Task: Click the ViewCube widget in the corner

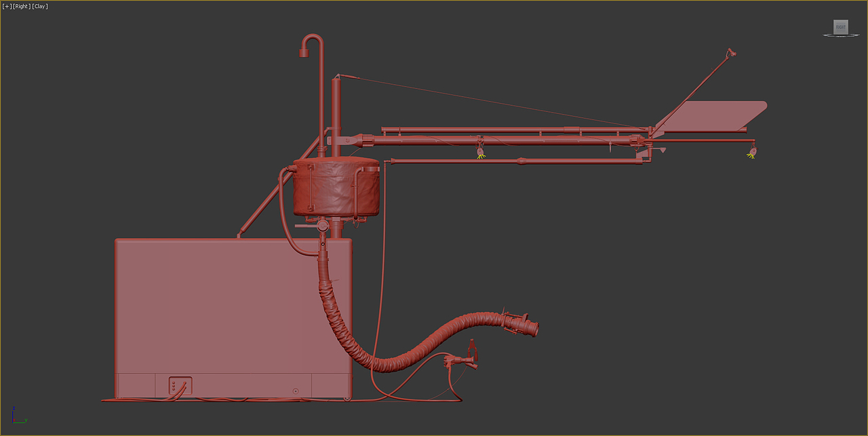Action: [x=841, y=27]
